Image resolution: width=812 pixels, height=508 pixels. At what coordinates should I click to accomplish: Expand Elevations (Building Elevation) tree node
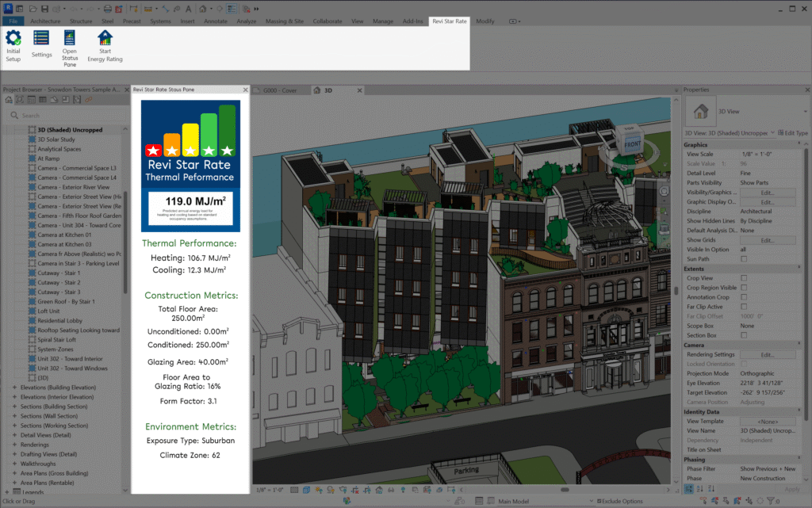(15, 387)
